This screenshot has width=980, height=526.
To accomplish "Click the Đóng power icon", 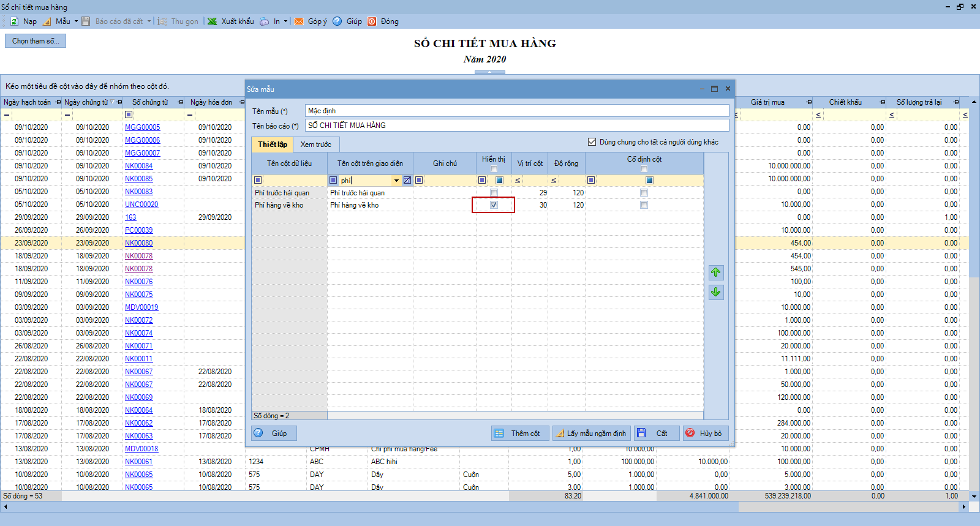I will coord(372,21).
